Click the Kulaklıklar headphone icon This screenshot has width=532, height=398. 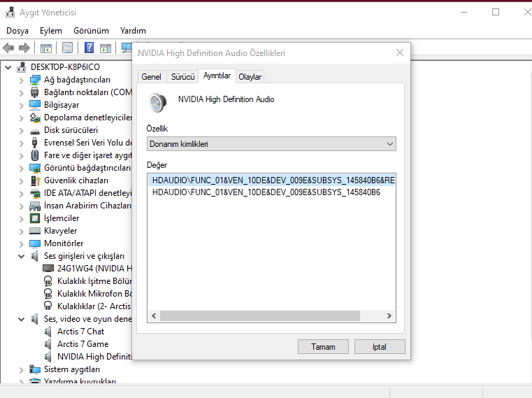tap(48, 306)
